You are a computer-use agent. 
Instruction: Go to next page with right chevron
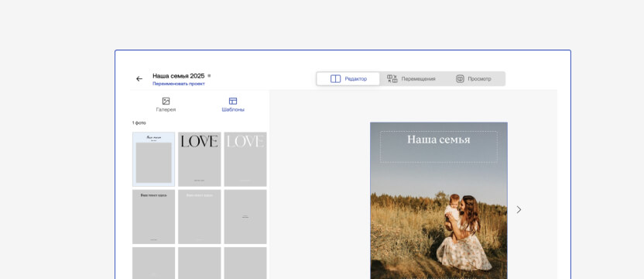[519, 209]
